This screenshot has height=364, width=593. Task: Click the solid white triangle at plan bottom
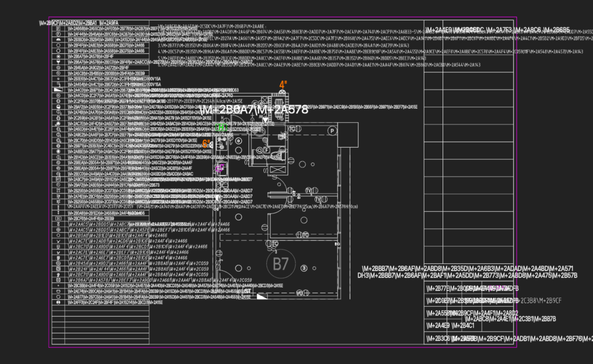coord(262,296)
